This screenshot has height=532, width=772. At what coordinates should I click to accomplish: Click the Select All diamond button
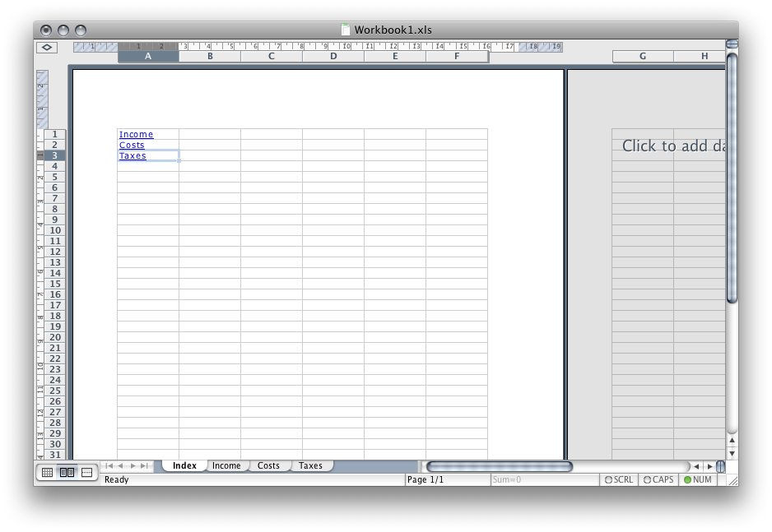[47, 47]
